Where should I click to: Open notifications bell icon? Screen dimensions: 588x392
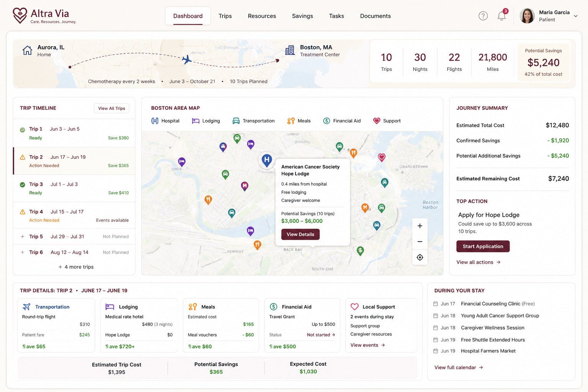501,16
